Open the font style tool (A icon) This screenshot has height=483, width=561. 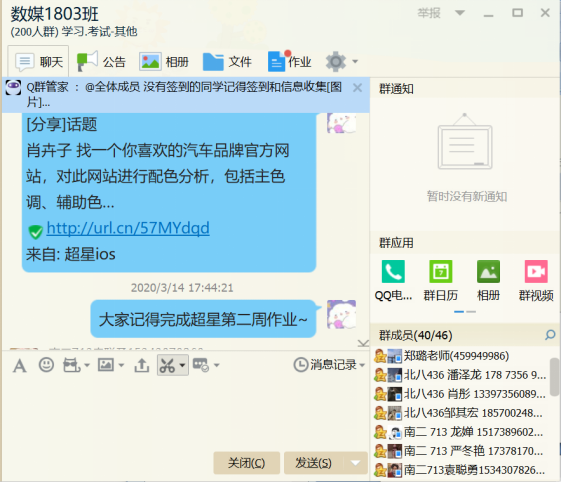[x=20, y=366]
